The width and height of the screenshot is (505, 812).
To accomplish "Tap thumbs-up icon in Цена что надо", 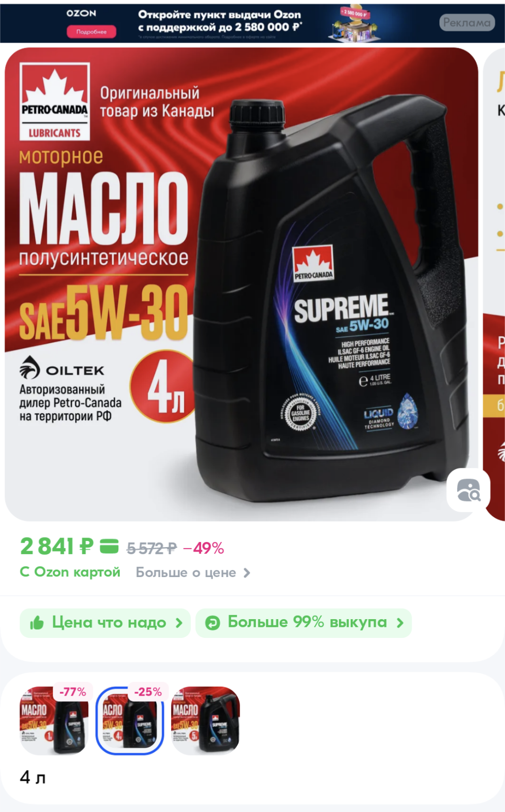I will click(x=37, y=623).
